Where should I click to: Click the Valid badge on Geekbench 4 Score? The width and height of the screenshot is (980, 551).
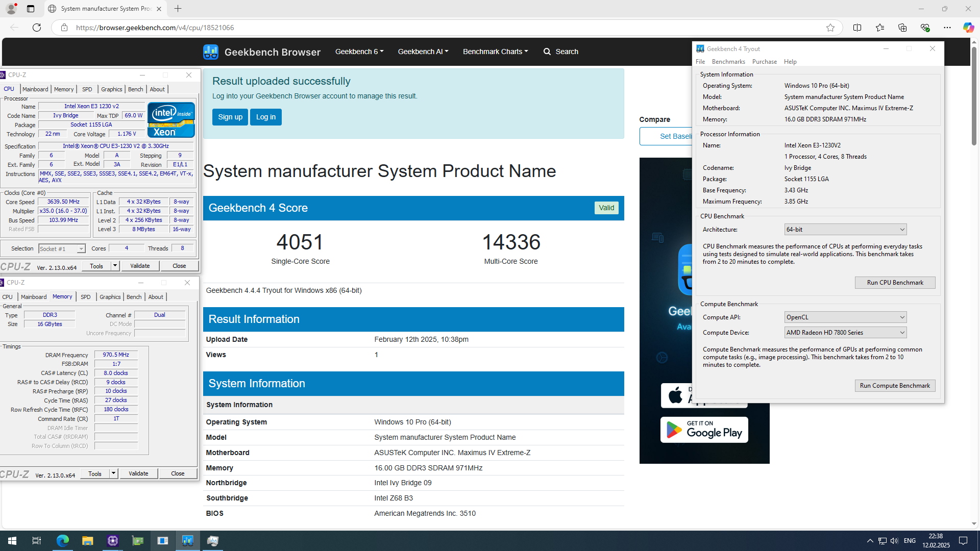coord(606,208)
